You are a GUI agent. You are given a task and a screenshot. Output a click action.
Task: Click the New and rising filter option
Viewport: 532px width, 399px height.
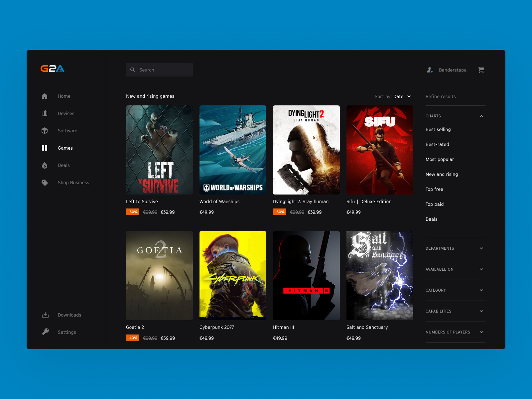442,174
